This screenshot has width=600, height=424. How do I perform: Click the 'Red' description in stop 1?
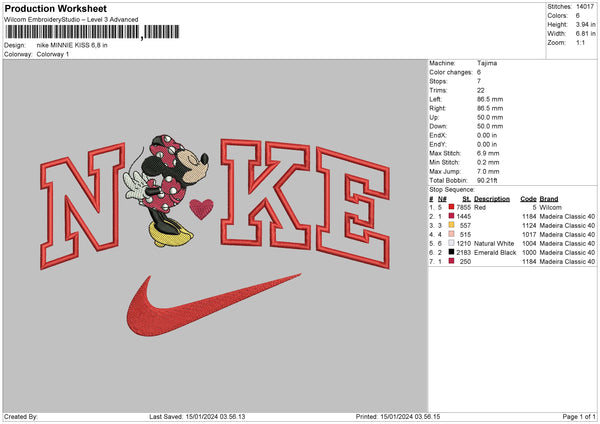coord(480,207)
